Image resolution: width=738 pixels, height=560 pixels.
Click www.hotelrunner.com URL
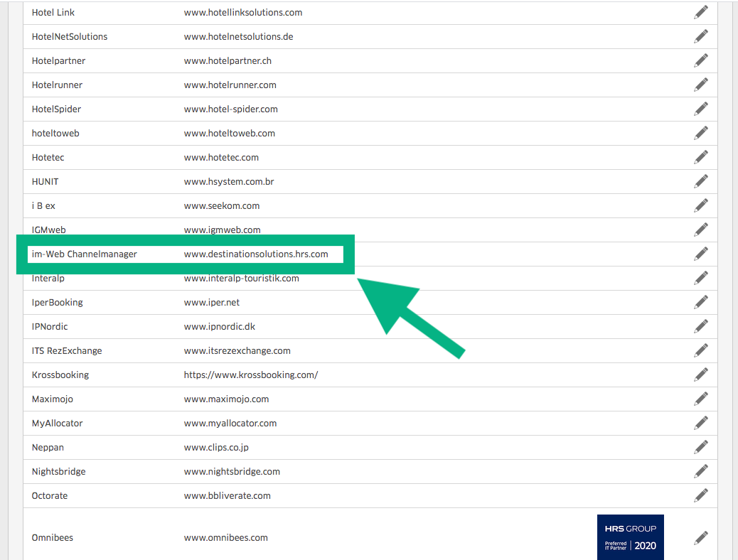pos(230,85)
